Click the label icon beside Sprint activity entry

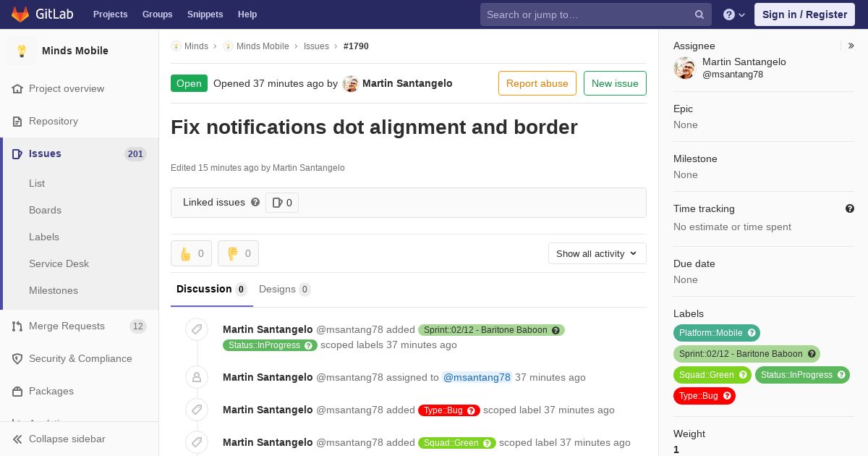(197, 329)
